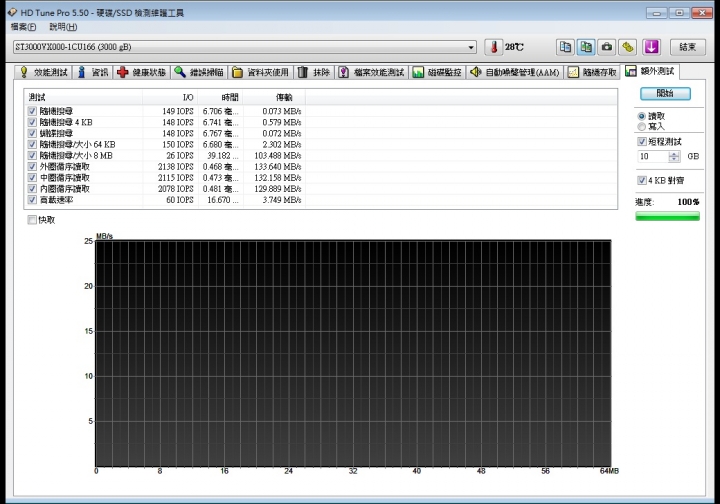Select the 寫入 write radio button

(x=641, y=127)
